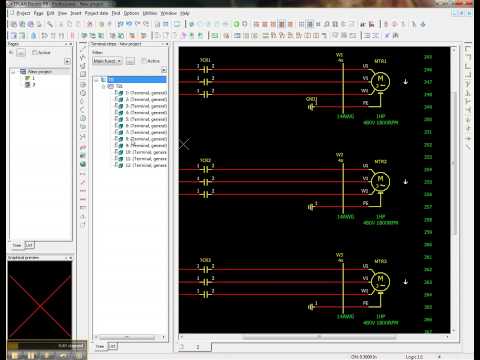Screen dimensions: 480x360
Task: Open the Utilities menu
Action: pyautogui.click(x=150, y=13)
